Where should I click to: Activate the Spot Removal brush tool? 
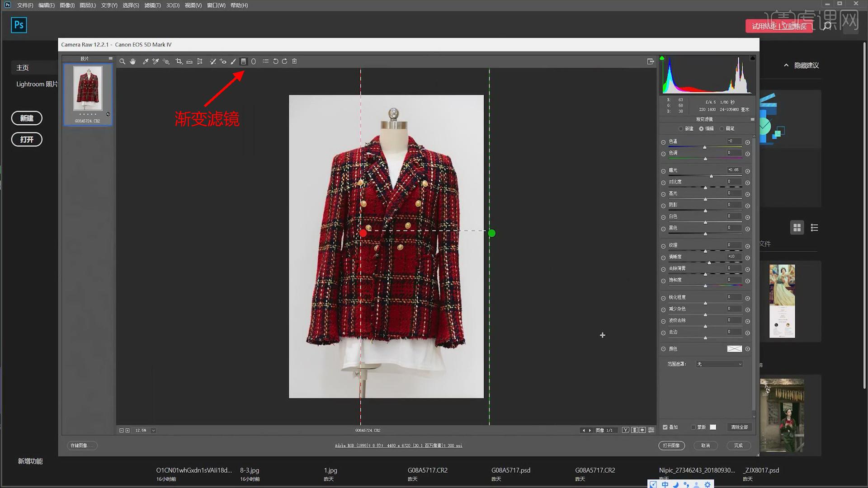coord(213,61)
